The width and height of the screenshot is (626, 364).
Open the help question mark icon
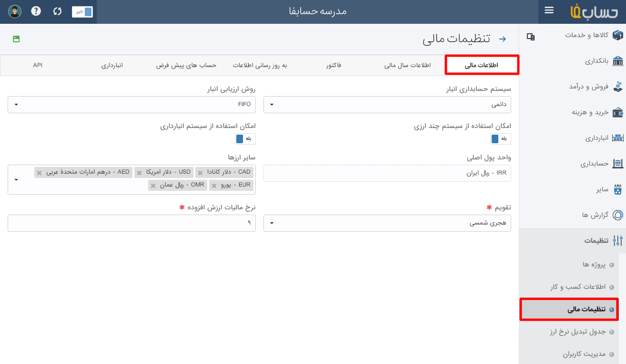point(36,11)
